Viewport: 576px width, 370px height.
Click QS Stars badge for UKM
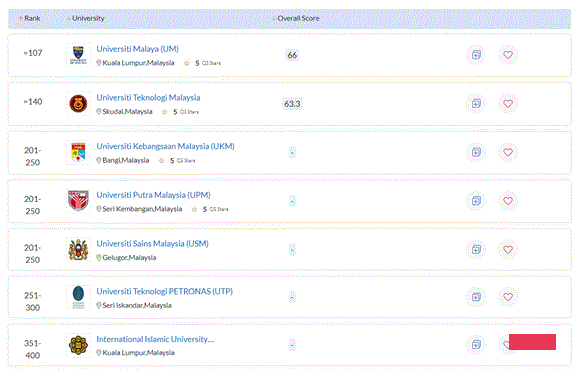[177, 161]
